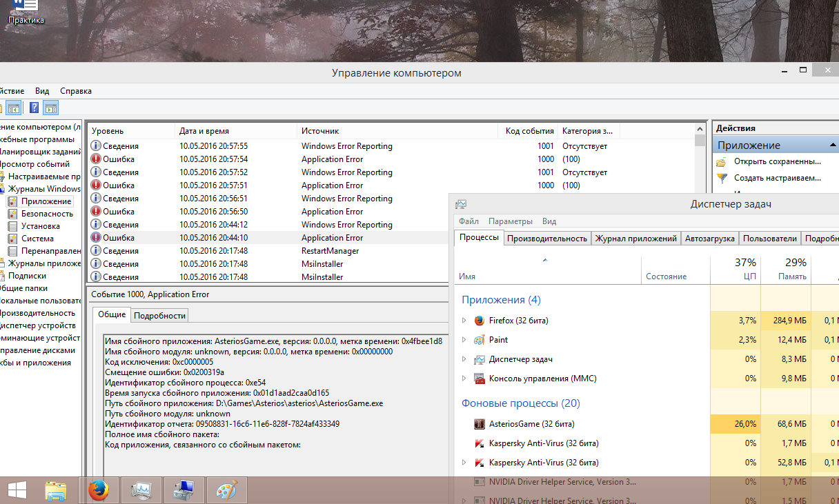Click the Windows Start button
839x504 pixels.
tap(17, 490)
